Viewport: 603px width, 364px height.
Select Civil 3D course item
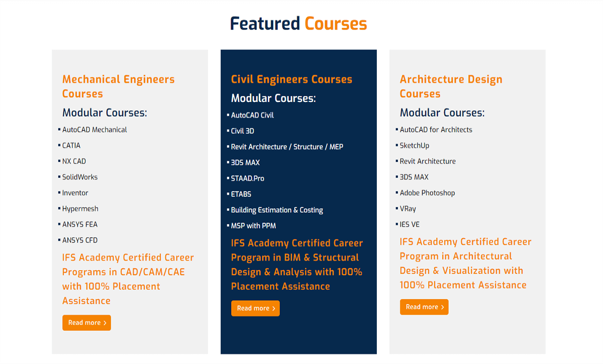tap(243, 131)
